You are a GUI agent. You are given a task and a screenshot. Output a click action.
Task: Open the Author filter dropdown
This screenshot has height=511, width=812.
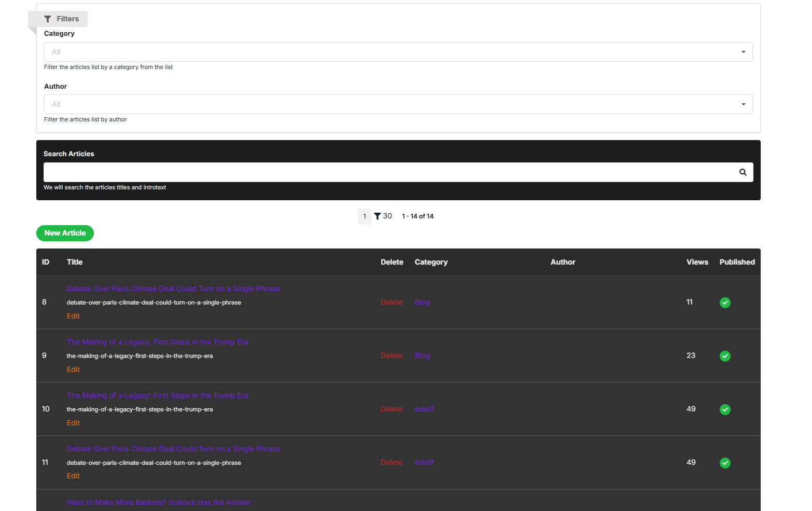coord(398,104)
